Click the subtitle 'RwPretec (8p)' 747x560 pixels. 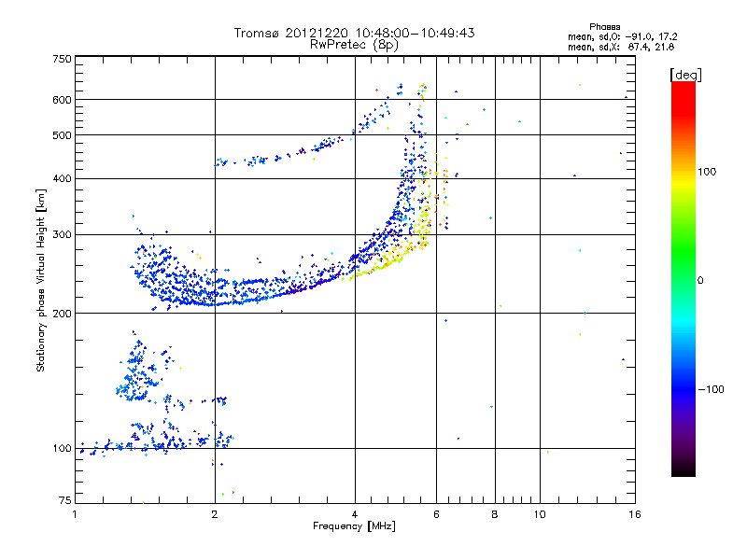[354, 45]
